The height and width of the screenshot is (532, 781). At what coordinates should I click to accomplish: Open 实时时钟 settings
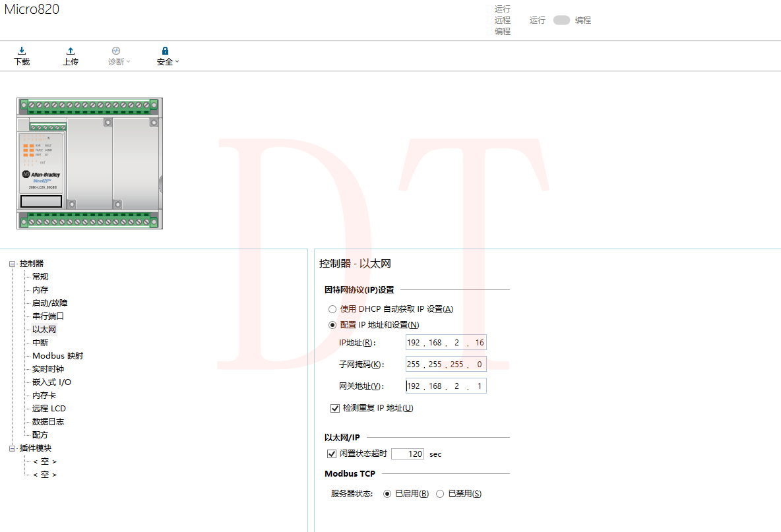(47, 369)
